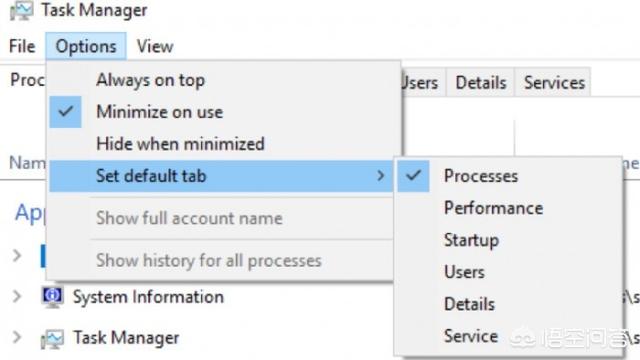Switch to the Services tab
This screenshot has height=360, width=640.
pyautogui.click(x=554, y=82)
